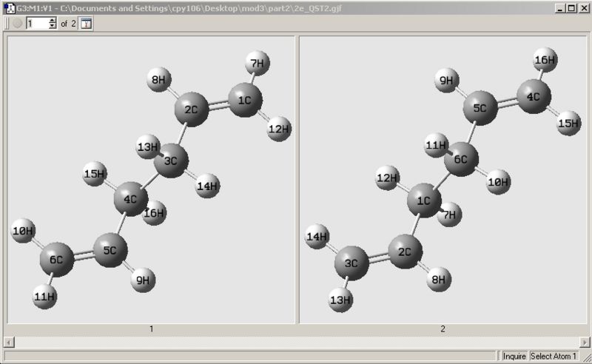Click the 5C=6C double bond in model 1
This screenshot has height=364, width=592.
click(84, 255)
